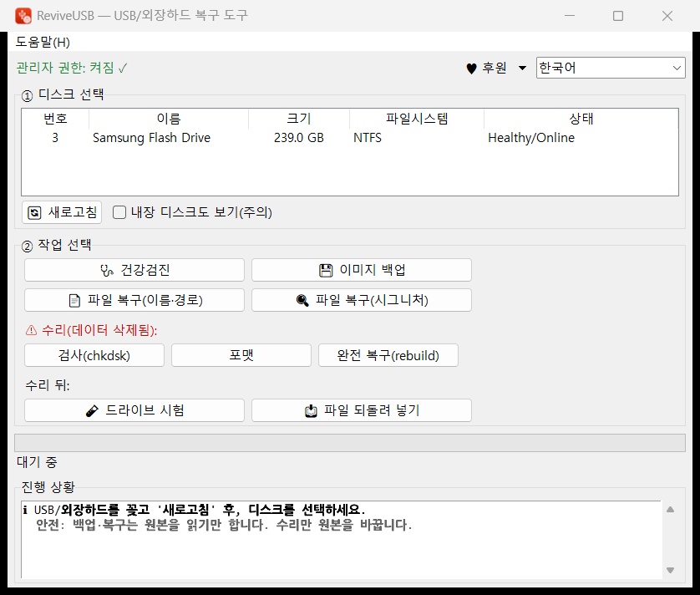The height and width of the screenshot is (595, 700).
Task: Click the 파일 되돌려 넣기 button
Action: coord(362,410)
